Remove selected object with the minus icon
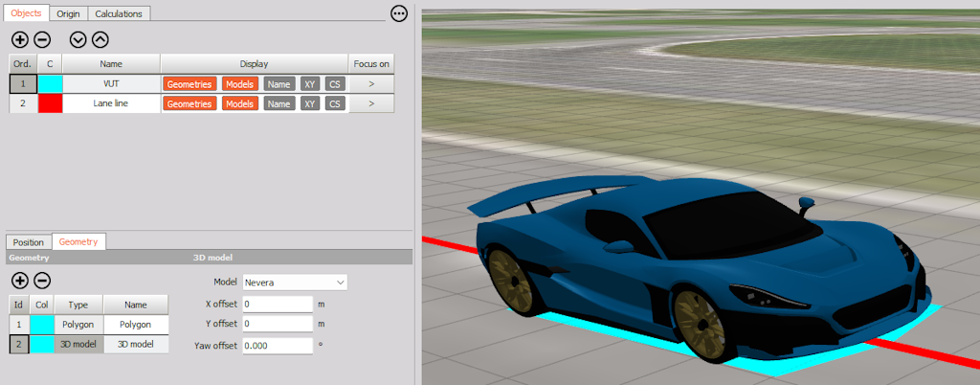This screenshot has width=980, height=385. coord(42,40)
